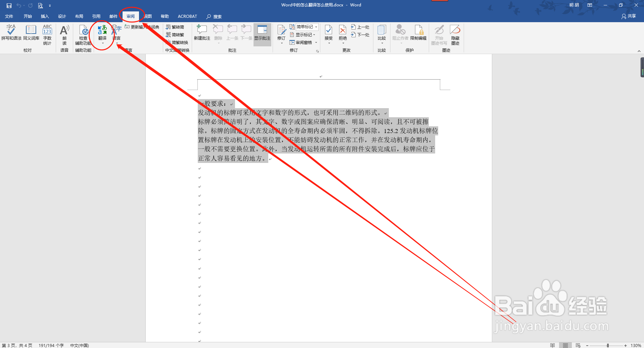
Task: Zoom in with the plus button
Action: (626, 345)
